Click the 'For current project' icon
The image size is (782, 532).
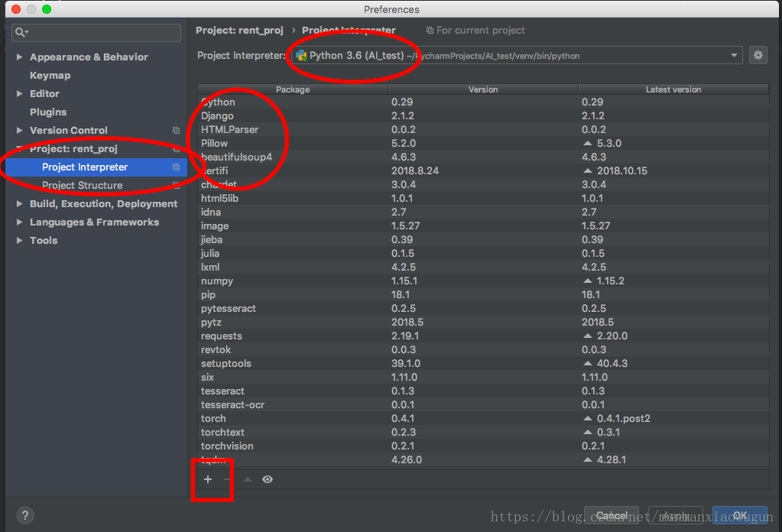click(430, 31)
